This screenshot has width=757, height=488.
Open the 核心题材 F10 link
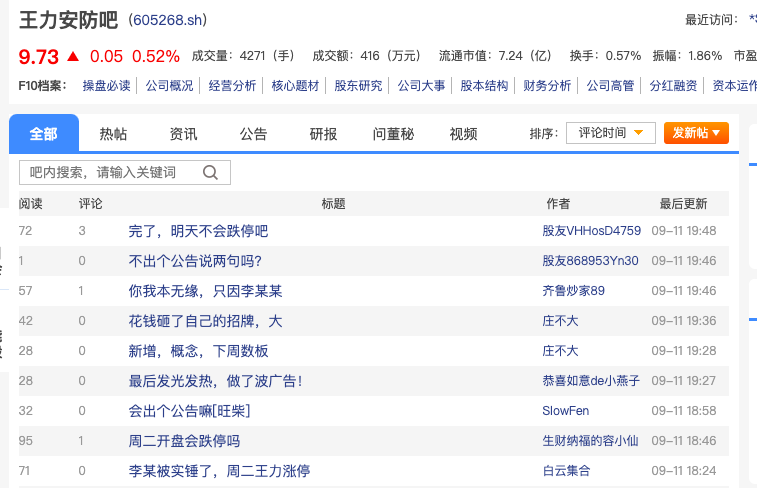click(295, 86)
